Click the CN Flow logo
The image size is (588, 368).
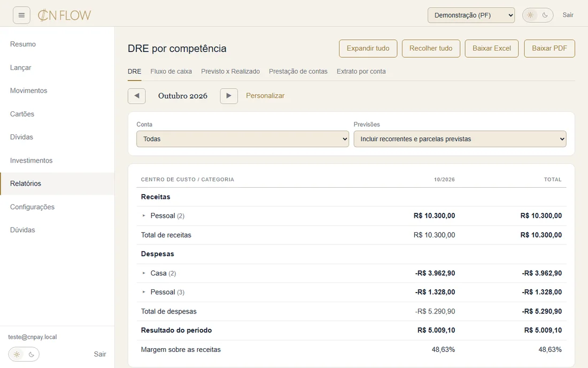click(64, 16)
